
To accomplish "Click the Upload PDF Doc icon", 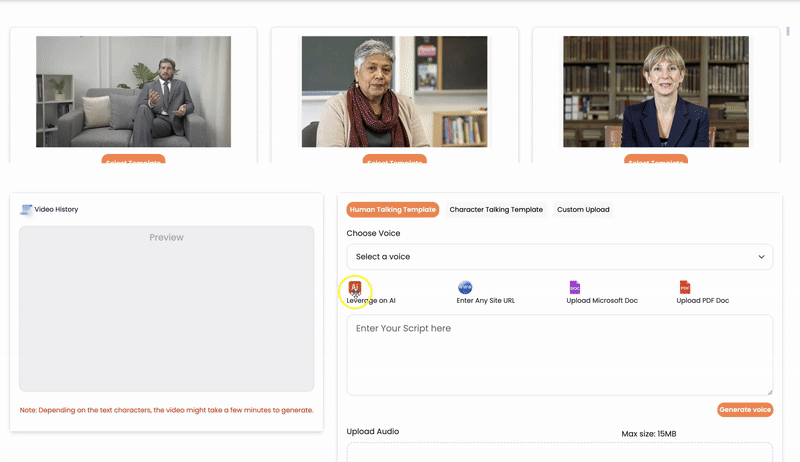I will click(685, 288).
